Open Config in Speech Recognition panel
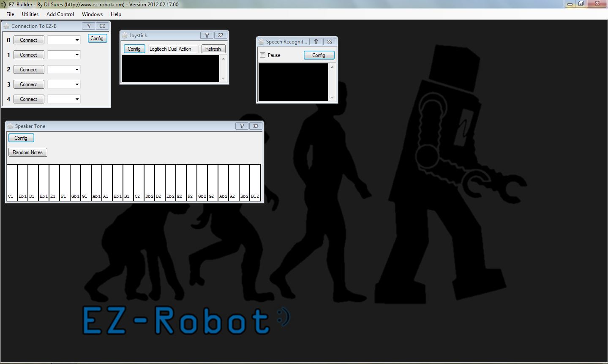608x364 pixels. (x=319, y=55)
